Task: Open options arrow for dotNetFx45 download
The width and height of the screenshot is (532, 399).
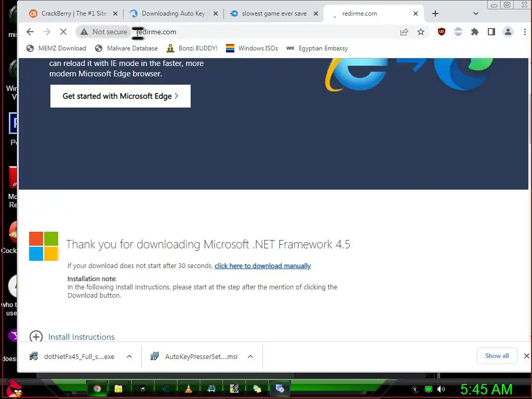Action: (129, 356)
